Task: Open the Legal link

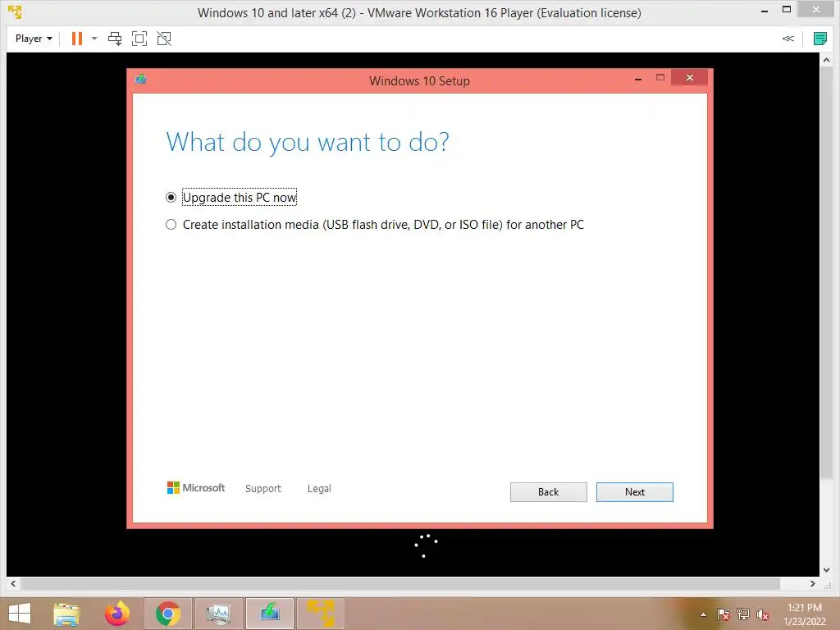Action: 319,489
